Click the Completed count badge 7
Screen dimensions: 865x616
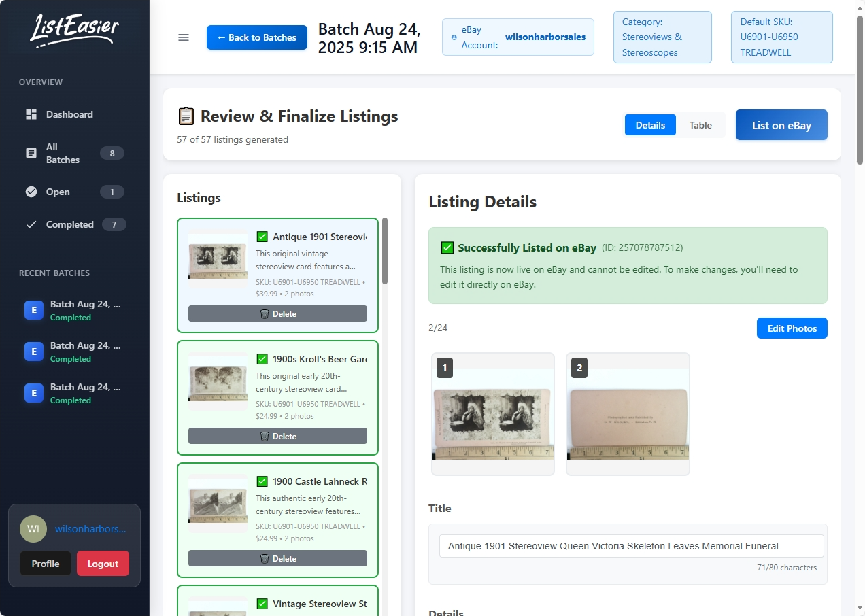pyautogui.click(x=114, y=224)
